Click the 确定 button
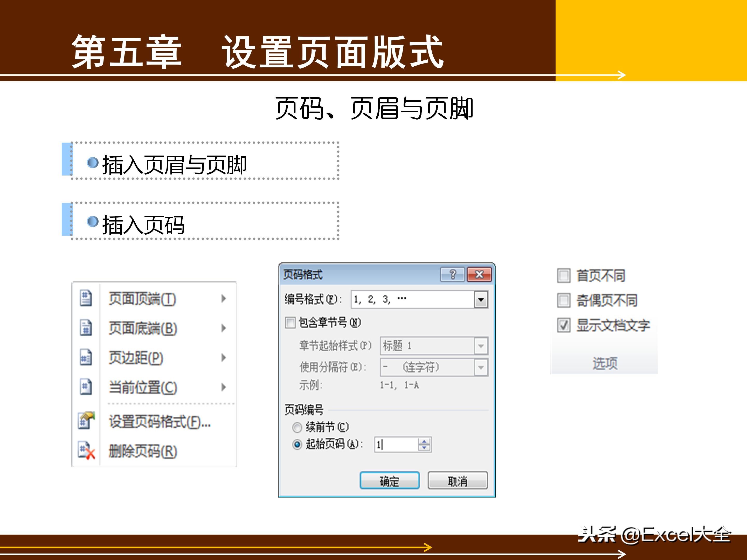Viewport: 747px width, 560px height. coord(389,481)
